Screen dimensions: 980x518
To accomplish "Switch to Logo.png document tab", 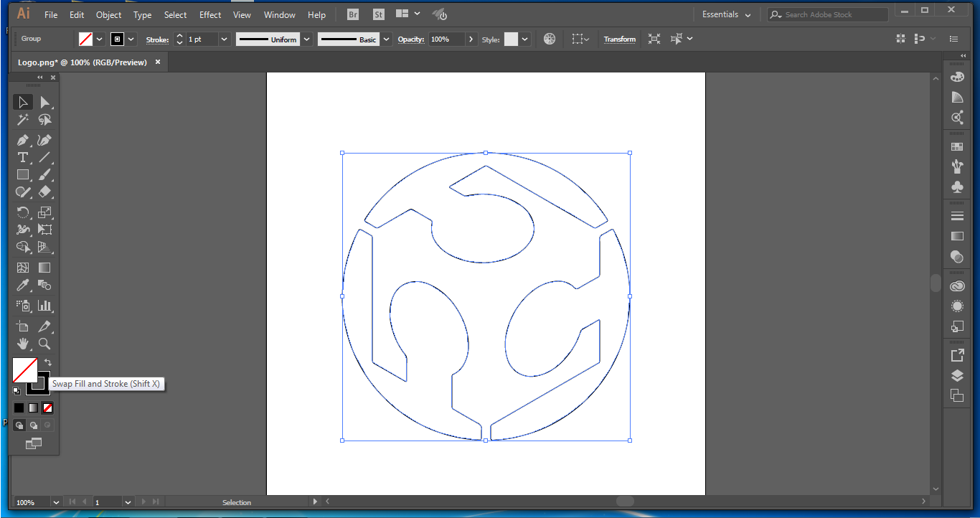I will point(83,62).
